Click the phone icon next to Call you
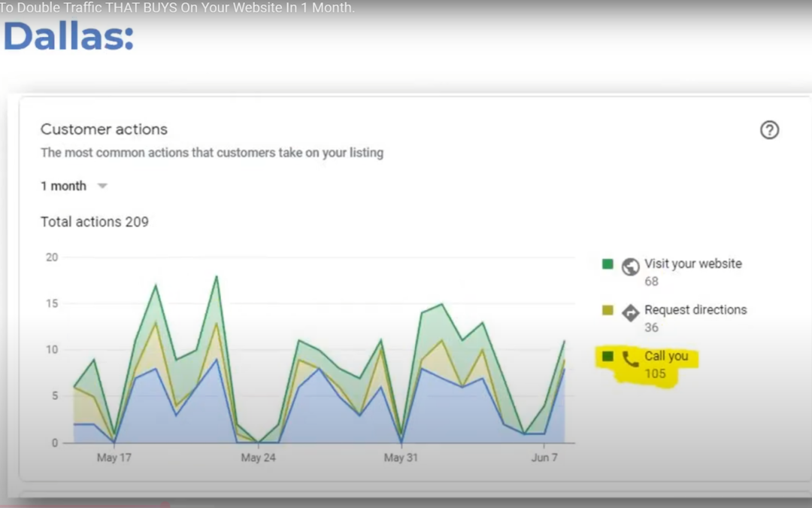 [630, 360]
